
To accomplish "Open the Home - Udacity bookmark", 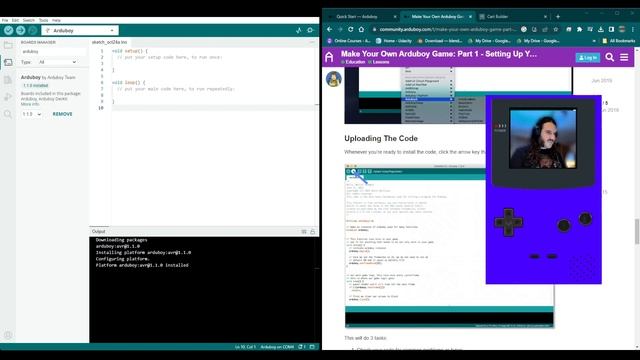I will tap(394, 41).
